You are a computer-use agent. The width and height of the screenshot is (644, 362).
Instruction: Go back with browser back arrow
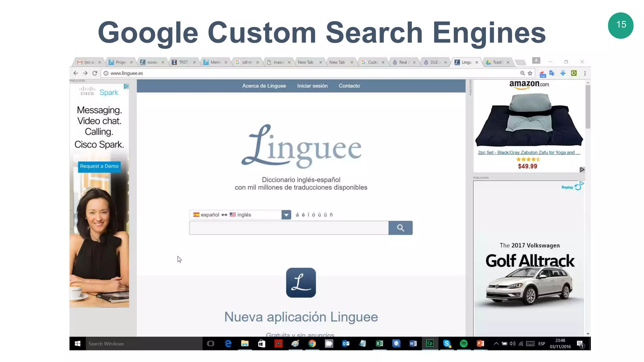tap(75, 73)
